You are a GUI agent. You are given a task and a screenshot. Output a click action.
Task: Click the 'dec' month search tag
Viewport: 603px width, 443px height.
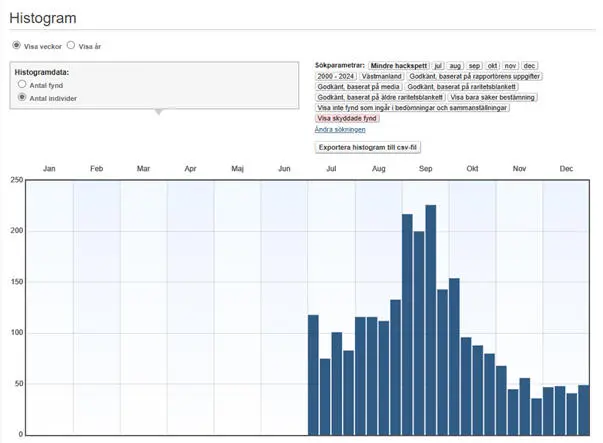529,64
